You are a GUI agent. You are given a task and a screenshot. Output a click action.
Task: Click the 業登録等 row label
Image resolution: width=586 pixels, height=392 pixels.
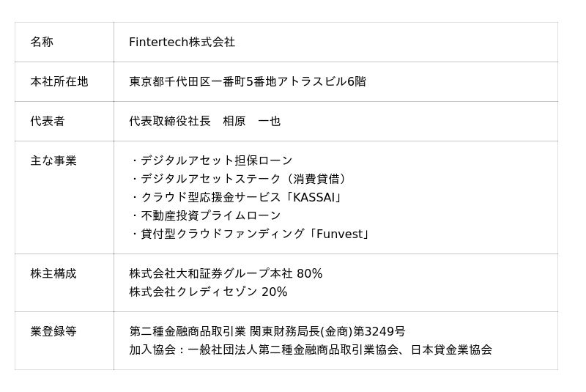point(53,332)
